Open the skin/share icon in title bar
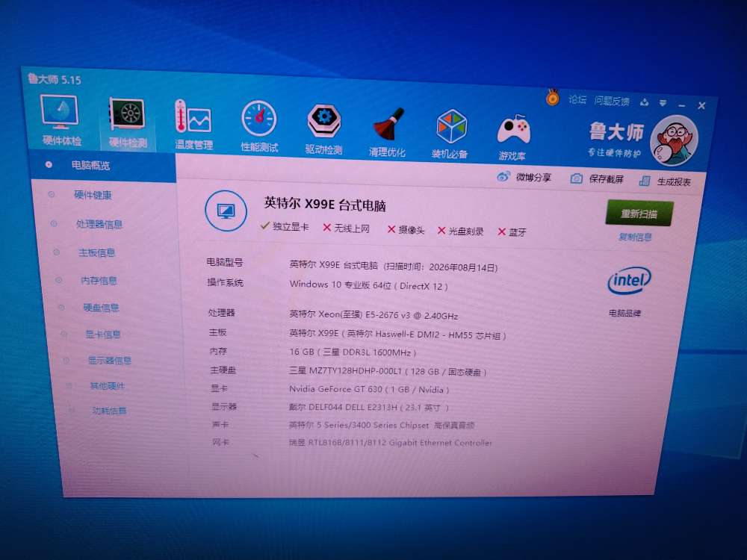This screenshot has width=747, height=560. pos(645,102)
